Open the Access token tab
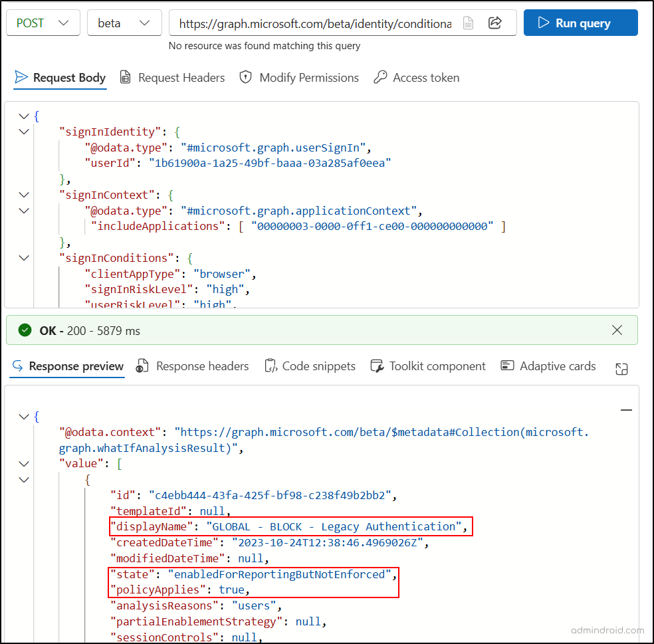Screen dimensions: 654x644 [417, 78]
